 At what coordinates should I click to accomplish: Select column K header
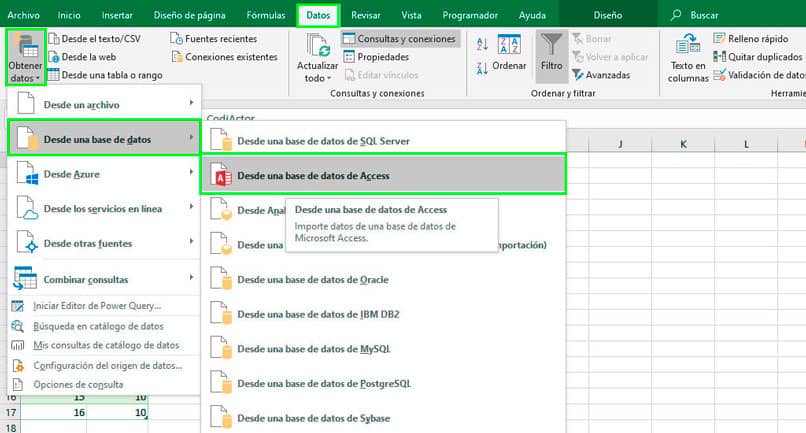tap(683, 144)
